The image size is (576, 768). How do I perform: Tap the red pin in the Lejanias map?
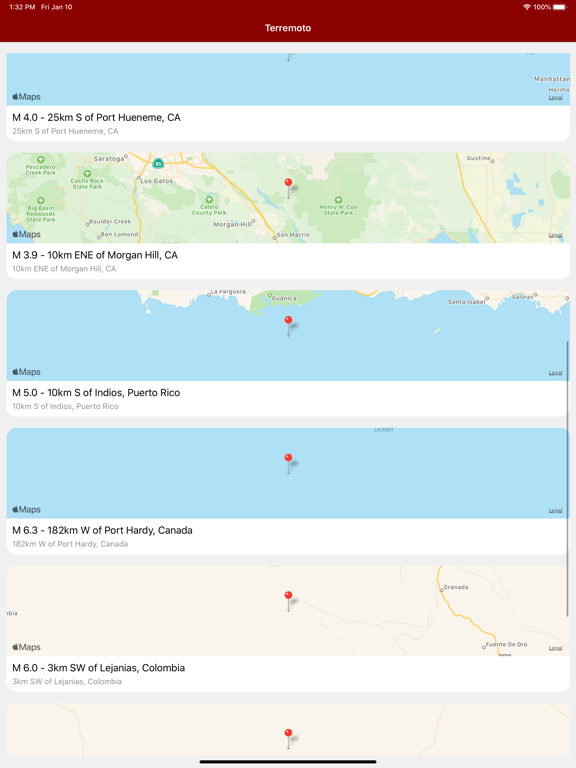288,601
